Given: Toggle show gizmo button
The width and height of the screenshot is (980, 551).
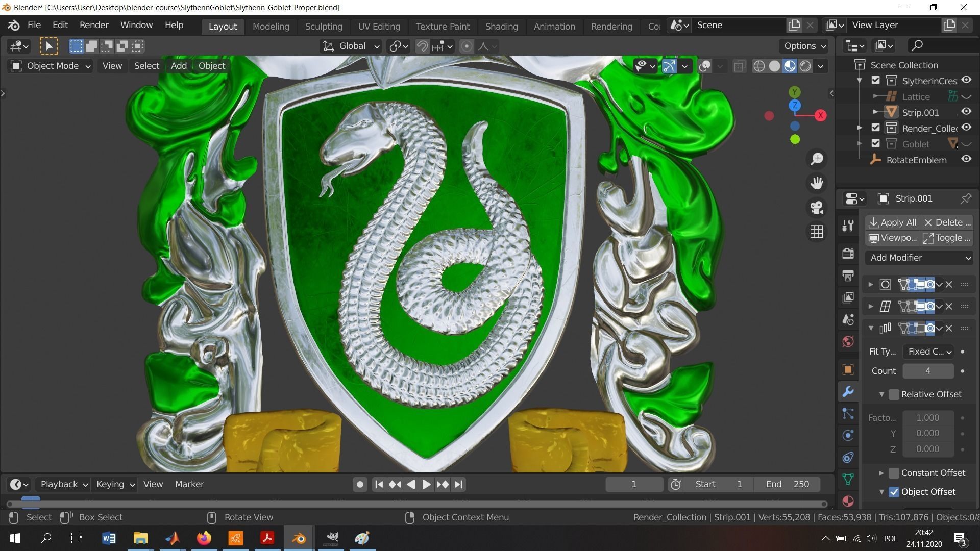Looking at the screenshot, I should tap(669, 66).
